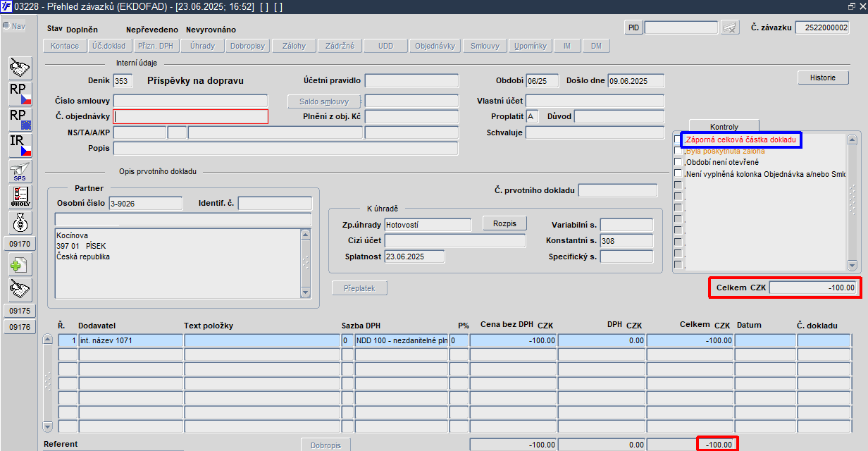This screenshot has width=868, height=451.
Task: Open the SPS paper plane icon
Action: click(20, 171)
